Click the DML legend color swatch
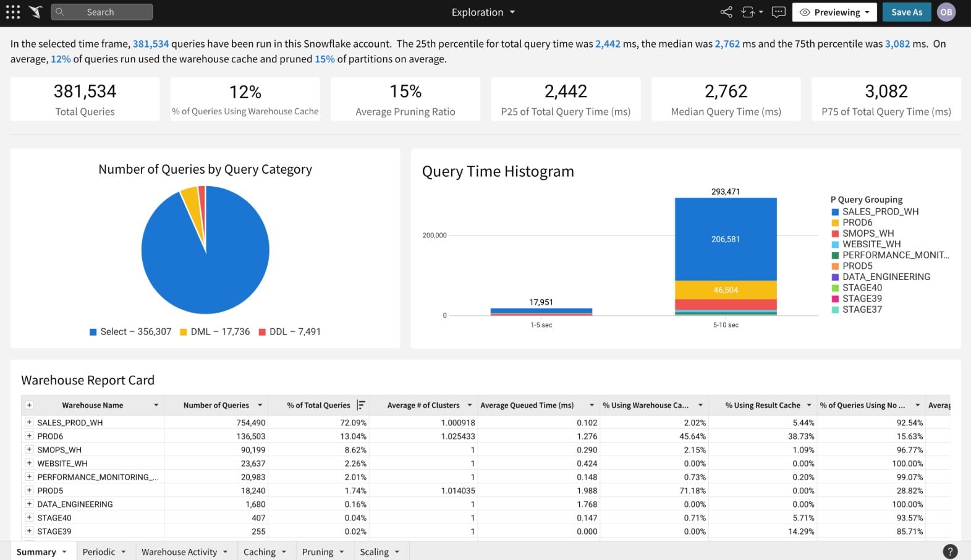This screenshot has width=971, height=560. pyautogui.click(x=183, y=332)
